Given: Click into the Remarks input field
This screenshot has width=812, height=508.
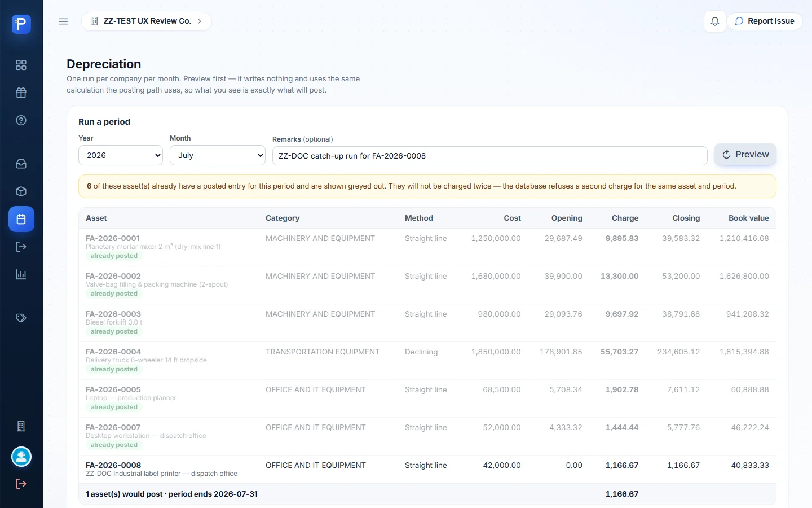Looking at the screenshot, I should [489, 156].
